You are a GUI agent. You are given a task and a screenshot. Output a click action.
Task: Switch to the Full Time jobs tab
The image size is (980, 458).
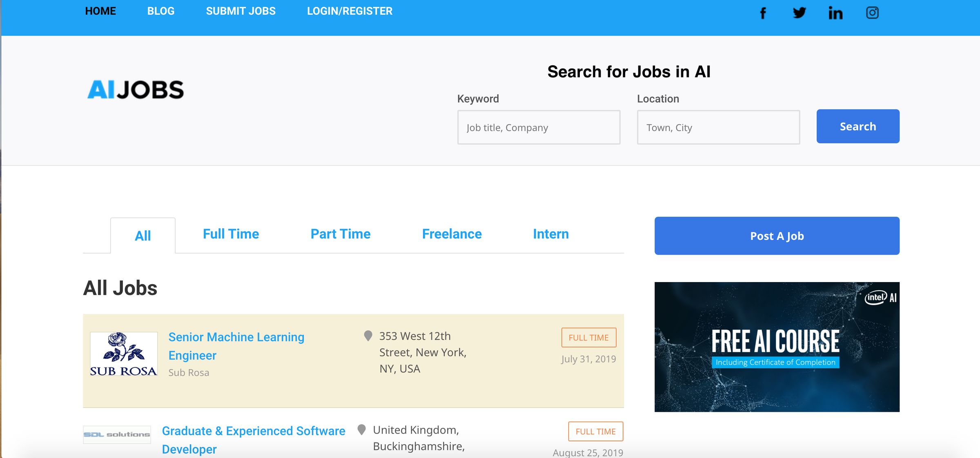click(231, 233)
